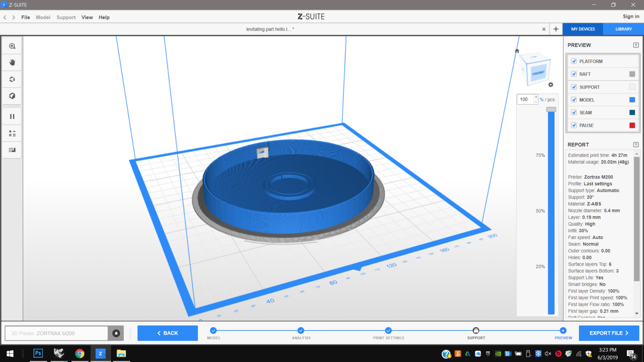Click the lock icon beside printer field
This screenshot has height=362, width=644.
pos(116,333)
